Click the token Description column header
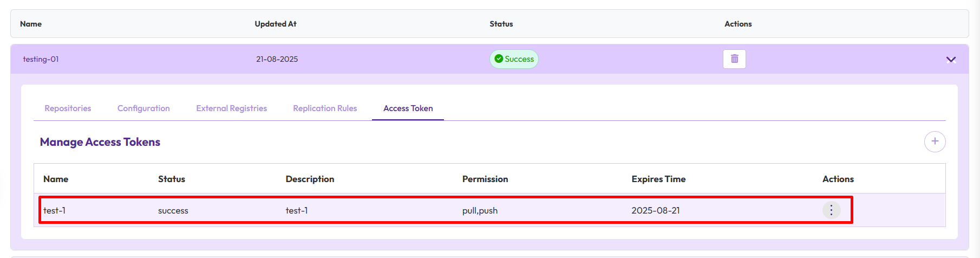This screenshot has width=980, height=258. click(310, 179)
